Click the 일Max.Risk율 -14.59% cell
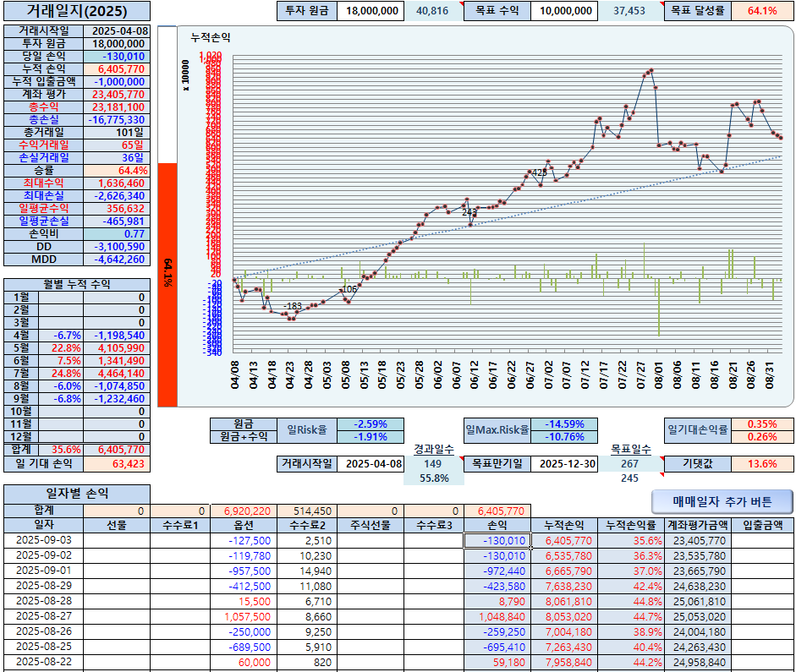796x672 pixels. tap(564, 424)
